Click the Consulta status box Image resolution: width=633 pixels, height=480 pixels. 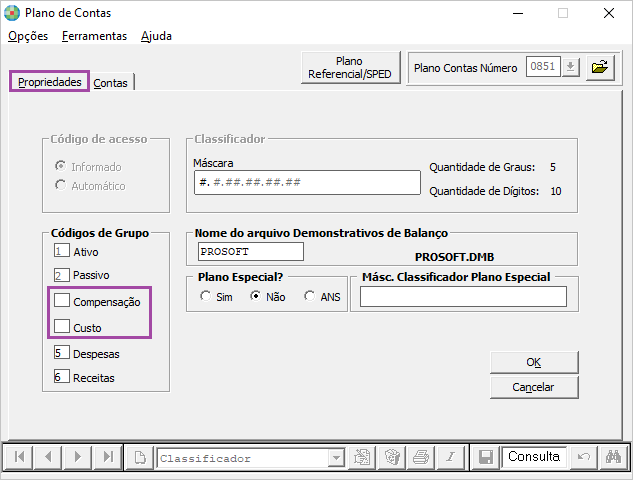point(534,457)
